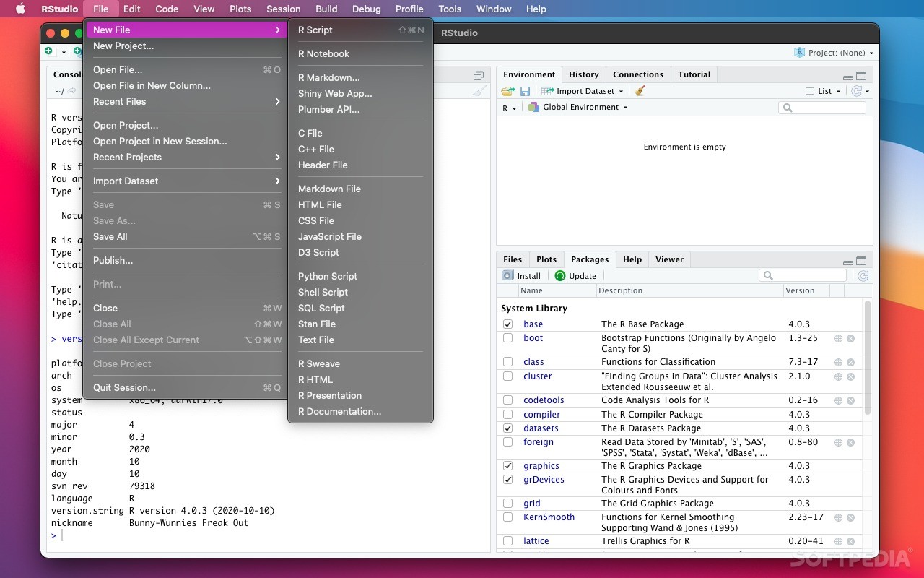
Task: Expand the Recent Files submenu
Action: coord(186,102)
